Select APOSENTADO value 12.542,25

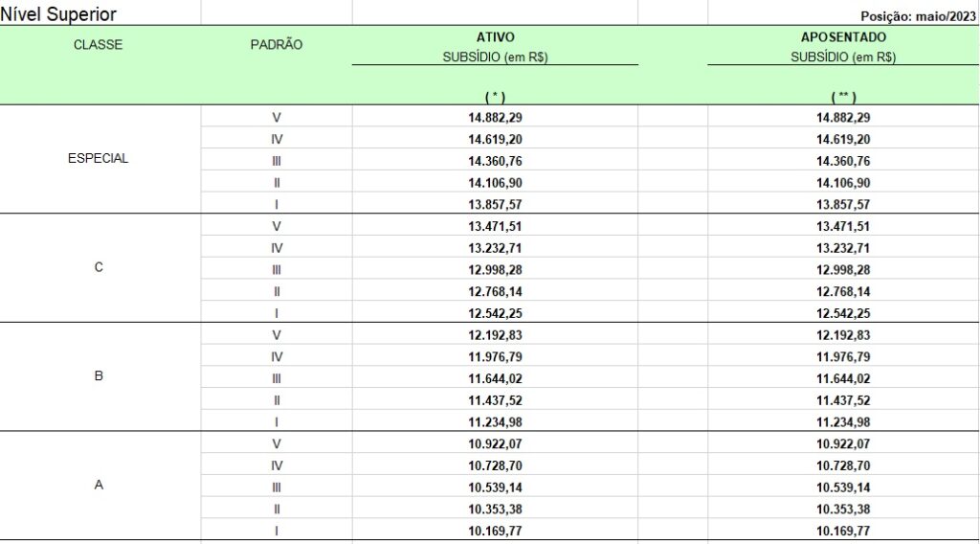[x=843, y=313]
